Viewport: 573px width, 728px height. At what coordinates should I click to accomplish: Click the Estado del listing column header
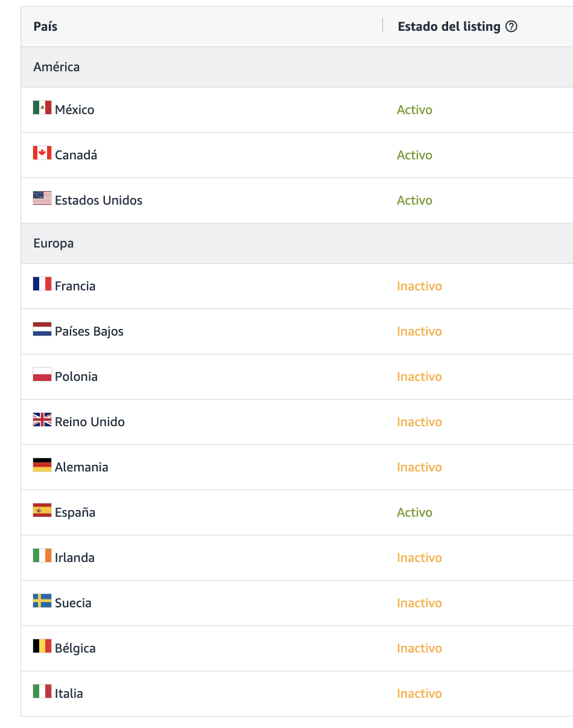[x=449, y=27]
